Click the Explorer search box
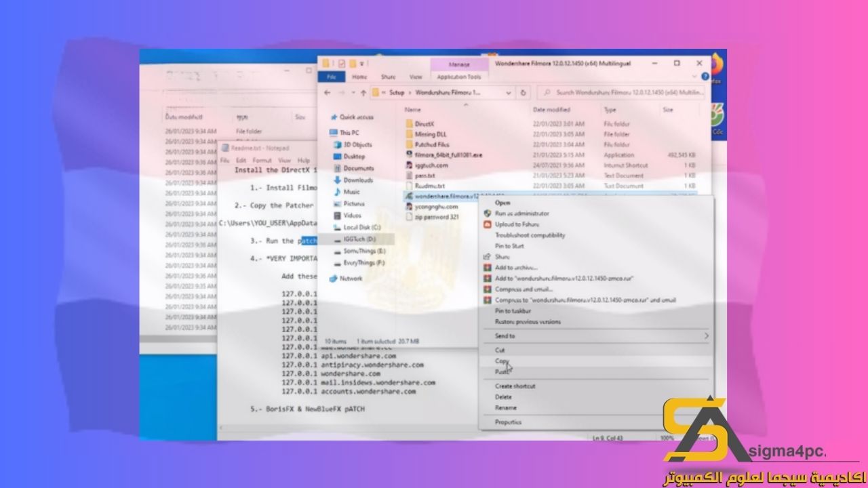The height and width of the screenshot is (488, 868). [620, 92]
